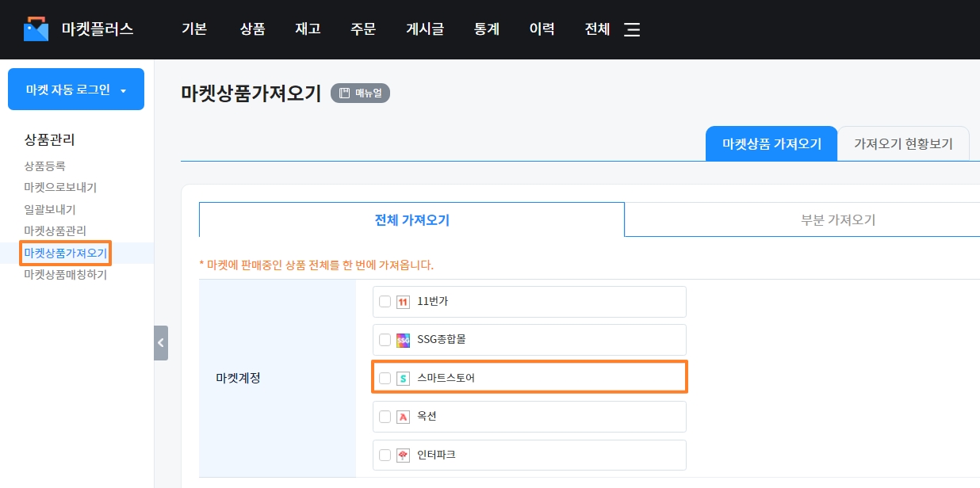
Task: Check the 11번가 checkbox
Action: (x=385, y=302)
